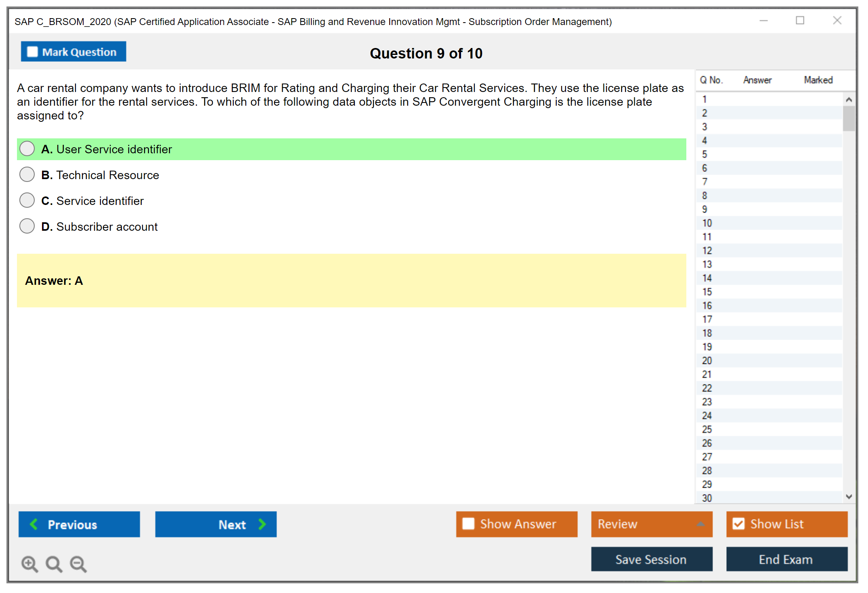Click the green left arrow on Previous
Screen dimensions: 868x593
pyautogui.click(x=34, y=524)
